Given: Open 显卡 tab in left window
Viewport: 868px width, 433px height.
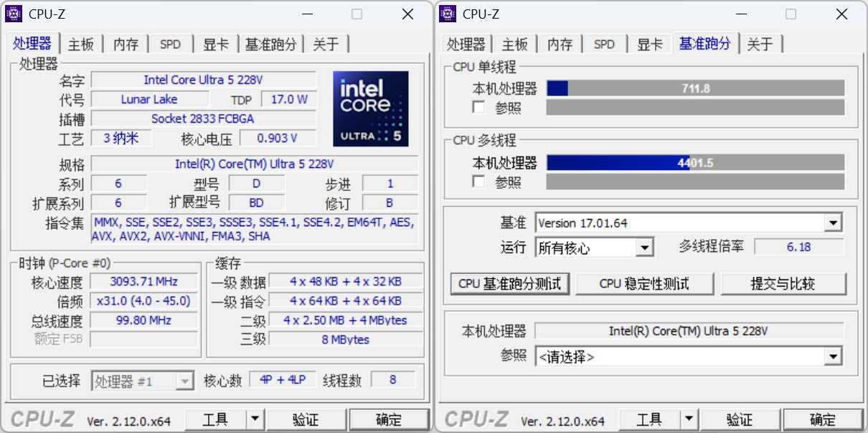Looking at the screenshot, I should pos(216,45).
